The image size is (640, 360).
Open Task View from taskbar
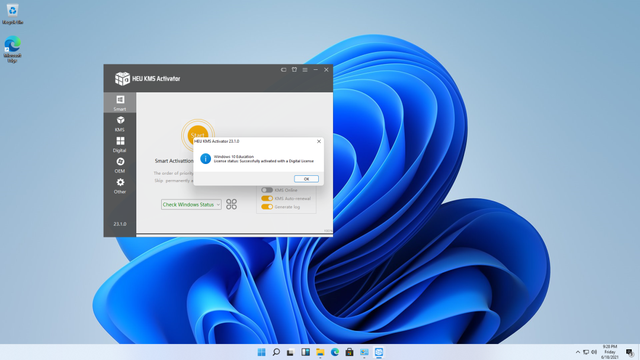(x=290, y=352)
